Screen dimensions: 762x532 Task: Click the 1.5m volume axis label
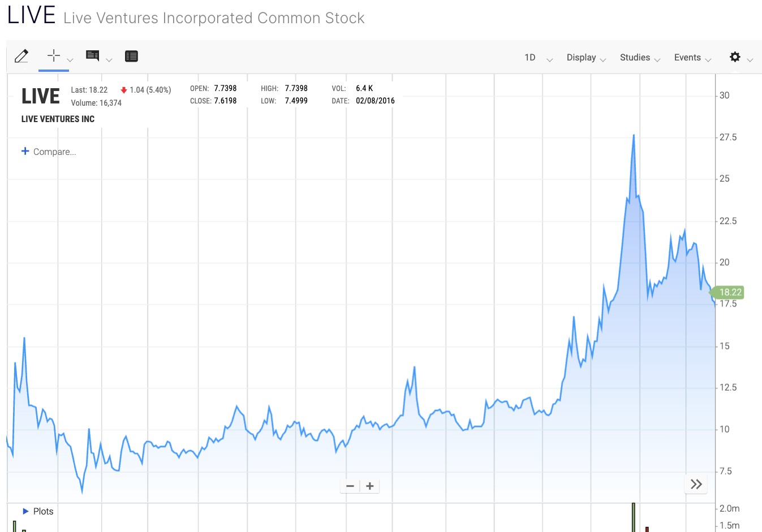(729, 526)
